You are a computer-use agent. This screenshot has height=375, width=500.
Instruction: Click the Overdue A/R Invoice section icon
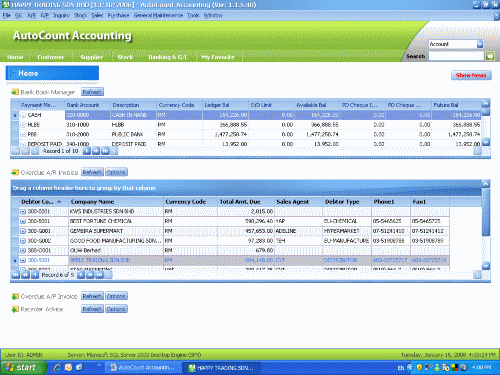pos(15,172)
